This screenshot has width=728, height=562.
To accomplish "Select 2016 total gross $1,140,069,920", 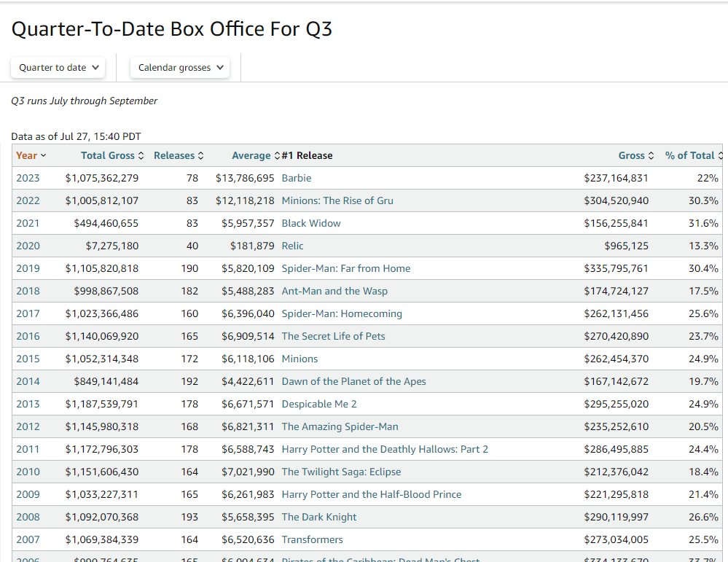I will tap(102, 336).
